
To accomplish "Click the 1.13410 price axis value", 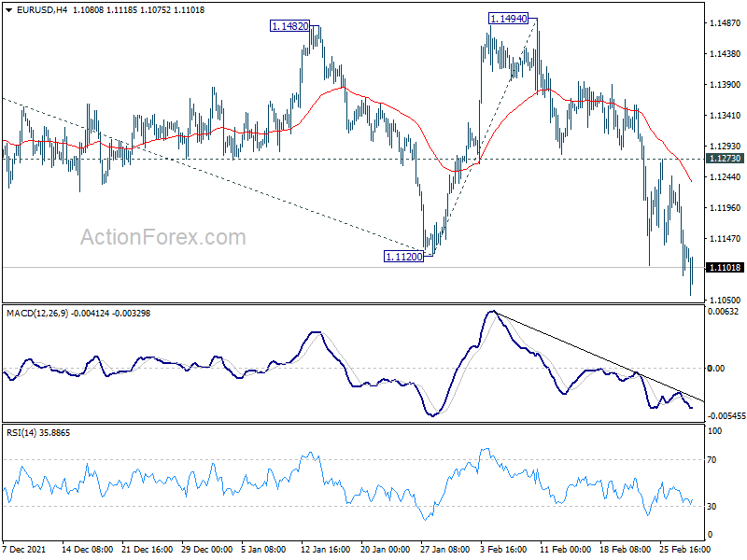I will pos(725,115).
